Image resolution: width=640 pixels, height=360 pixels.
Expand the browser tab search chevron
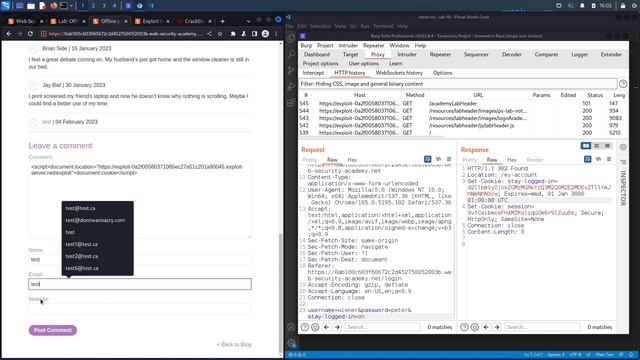(248, 21)
